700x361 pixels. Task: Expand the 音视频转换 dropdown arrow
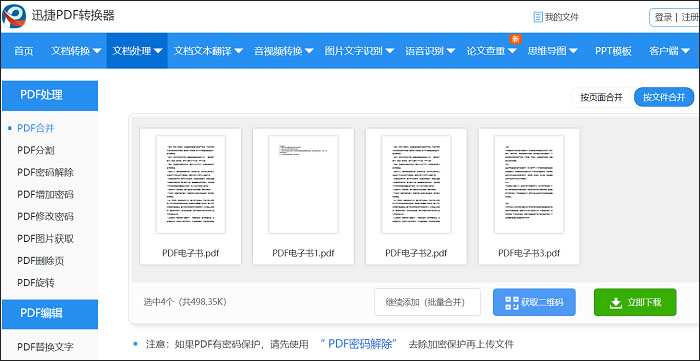pos(309,51)
